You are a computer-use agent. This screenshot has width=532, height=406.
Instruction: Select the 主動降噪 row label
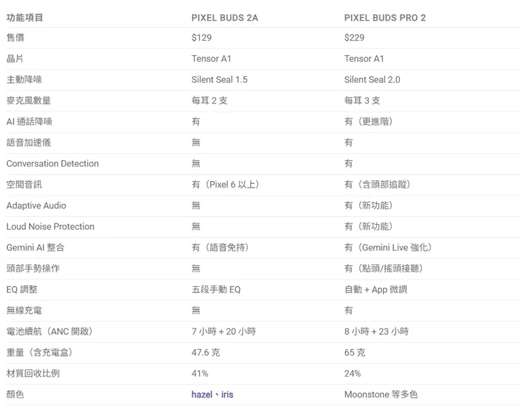click(24, 80)
